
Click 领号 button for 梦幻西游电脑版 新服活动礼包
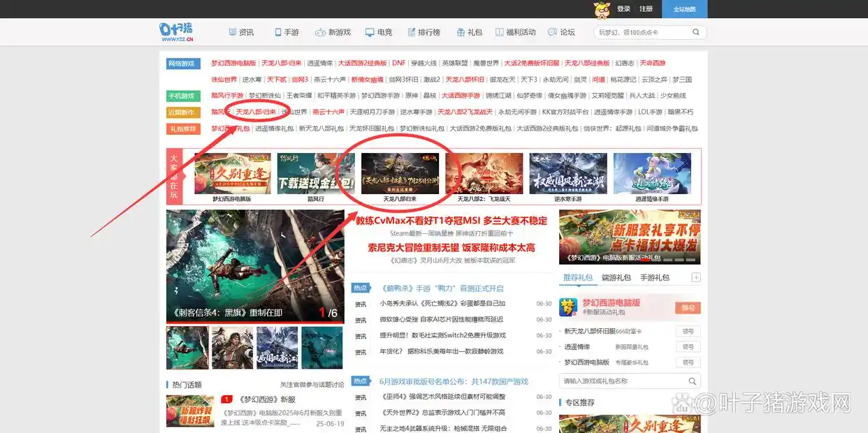pos(688,308)
